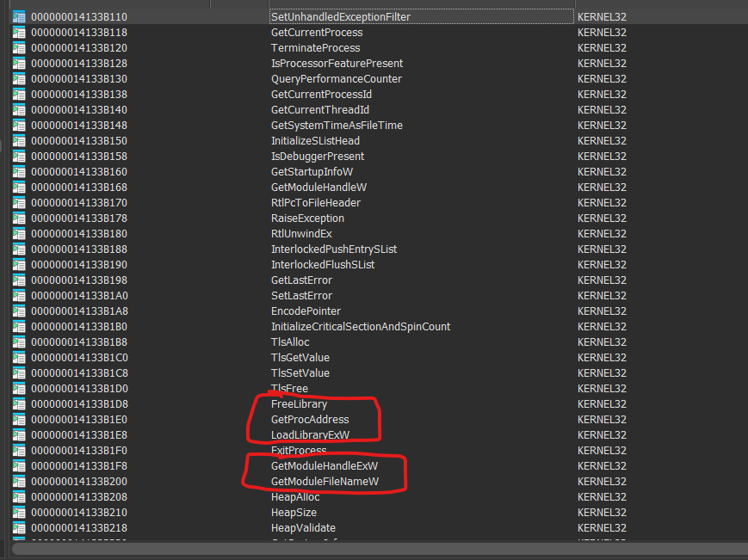This screenshot has height=560, width=748.
Task: Click the icon for row 000000014133B158
Action: pyautogui.click(x=19, y=156)
